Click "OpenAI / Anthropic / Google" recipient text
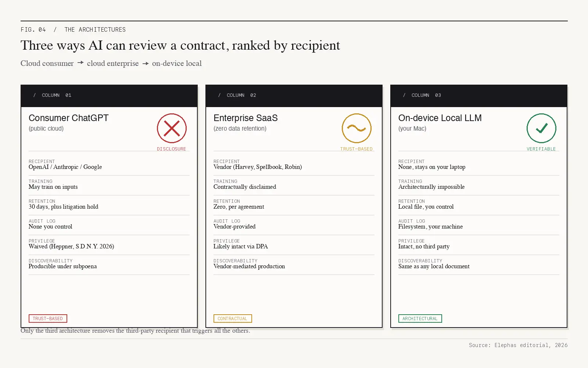Screen dimensions: 588x368 coord(65,167)
